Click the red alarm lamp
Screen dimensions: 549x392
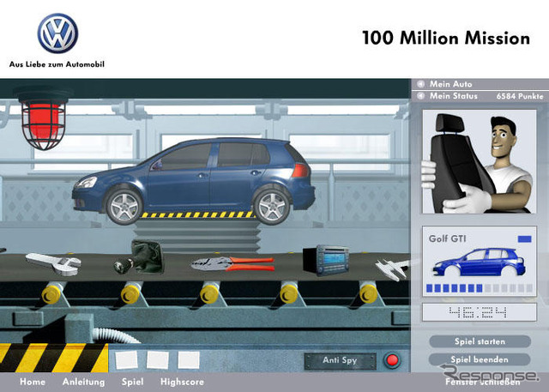[x=43, y=119]
